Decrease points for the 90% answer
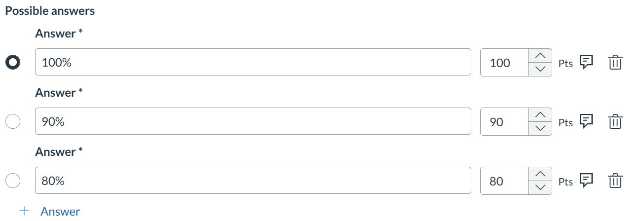644x221 pixels. click(x=540, y=128)
